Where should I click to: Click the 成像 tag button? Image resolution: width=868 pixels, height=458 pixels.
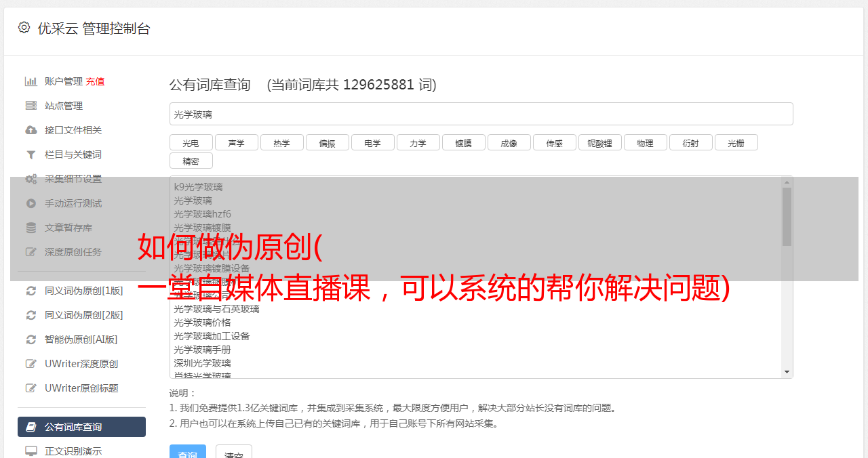pyautogui.click(x=509, y=142)
